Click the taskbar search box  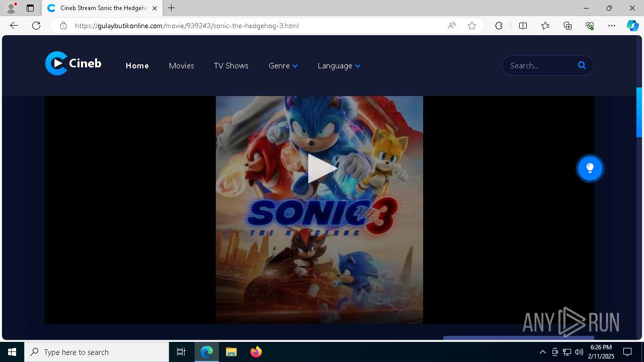[x=97, y=352]
